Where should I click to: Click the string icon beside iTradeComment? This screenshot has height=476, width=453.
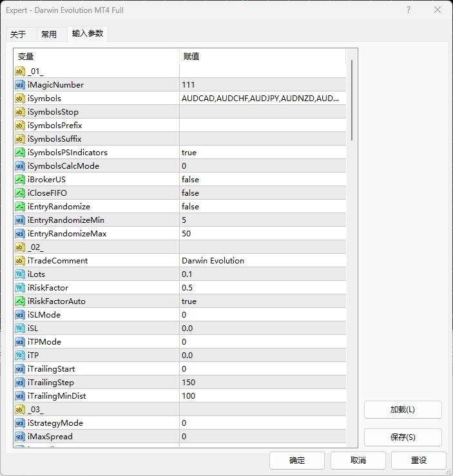[20, 261]
